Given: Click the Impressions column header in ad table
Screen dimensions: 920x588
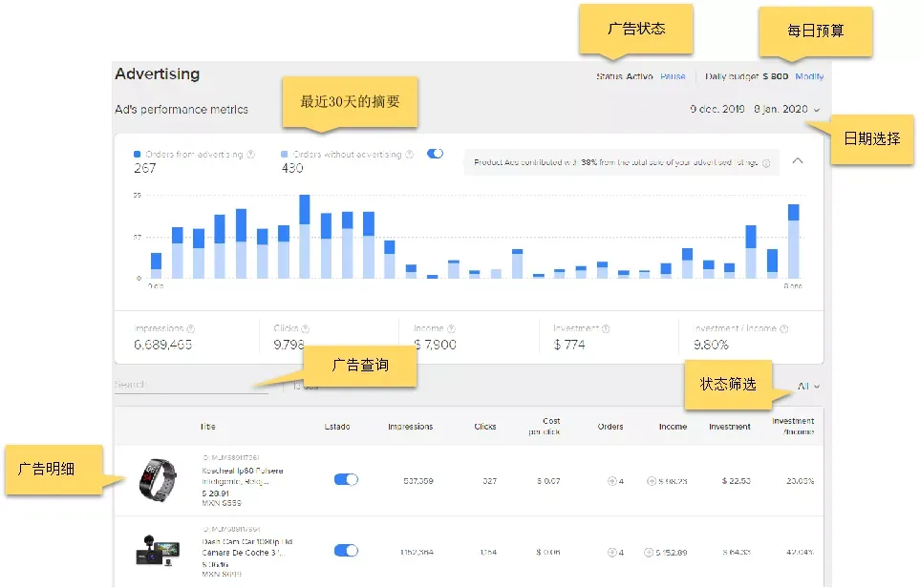Looking at the screenshot, I should 410,427.
